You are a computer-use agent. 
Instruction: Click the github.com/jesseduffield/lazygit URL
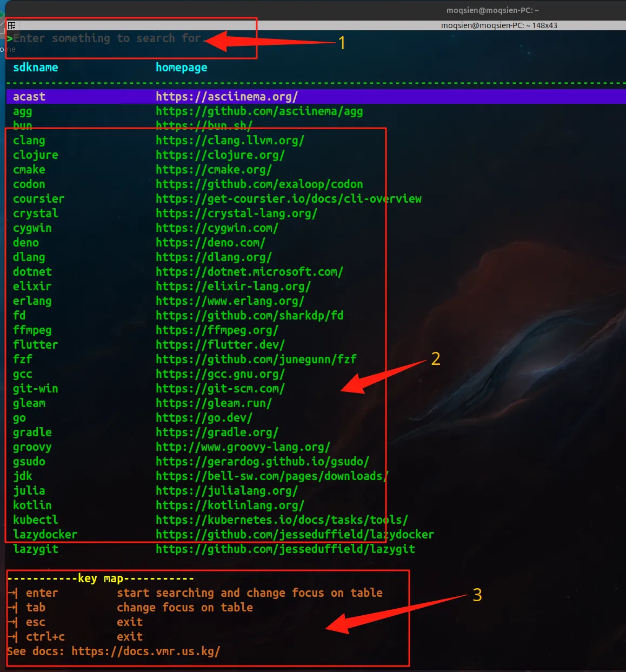(285, 549)
